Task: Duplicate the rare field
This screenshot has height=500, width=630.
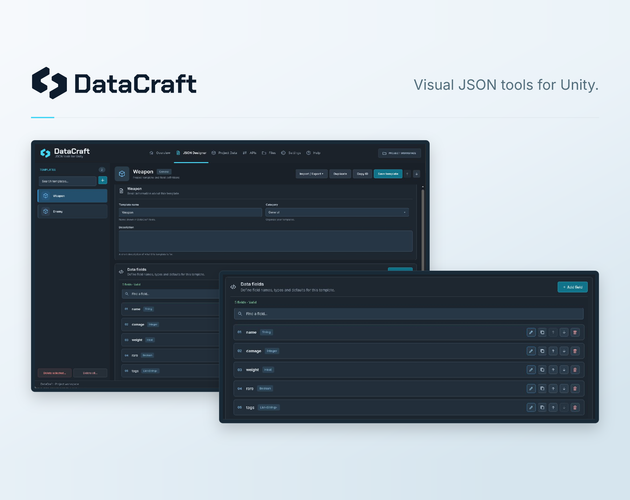Action: pos(542,388)
